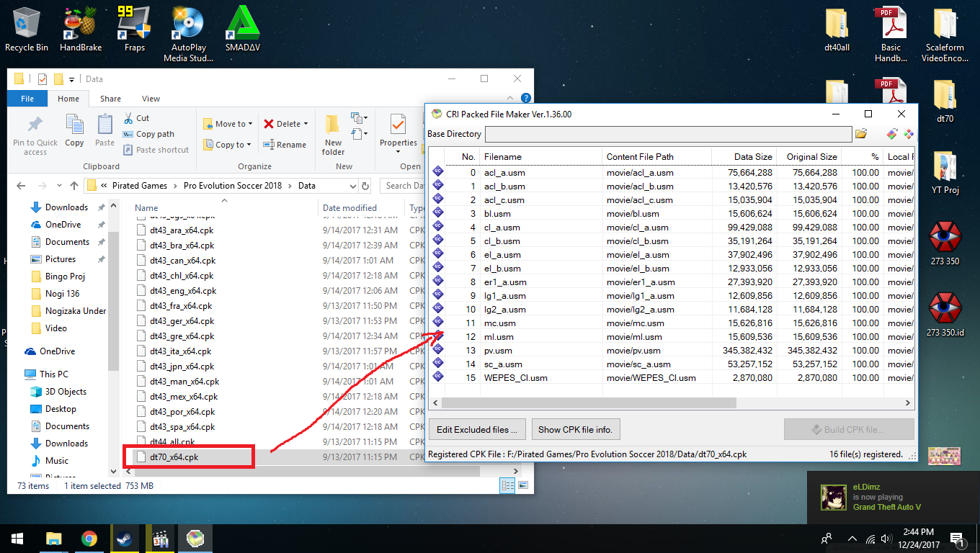The width and height of the screenshot is (980, 553).
Task: Open the Copy to dropdown
Action: [227, 145]
